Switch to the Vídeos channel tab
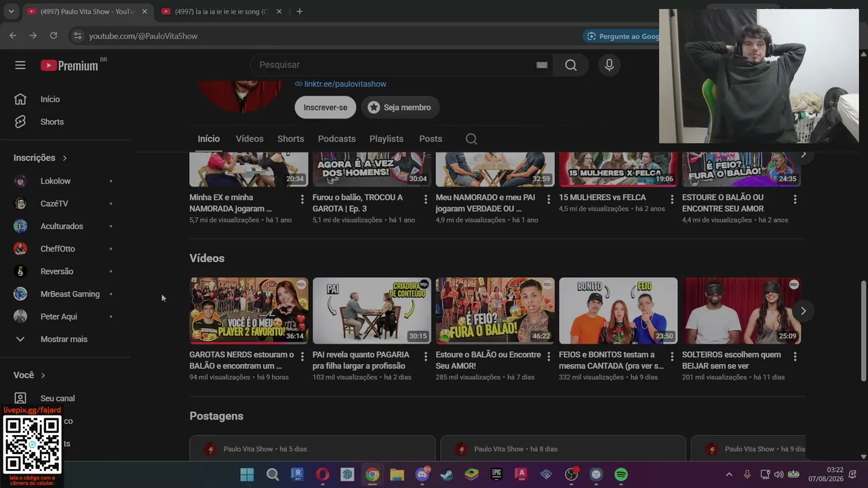Image resolution: width=868 pixels, height=488 pixels. tap(250, 139)
